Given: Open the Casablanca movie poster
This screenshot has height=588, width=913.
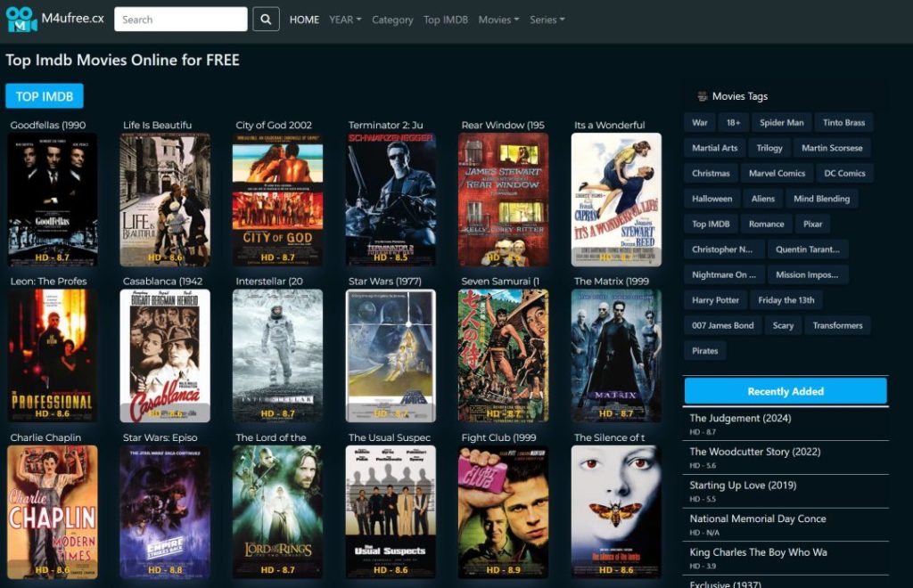Looking at the screenshot, I should [165, 355].
